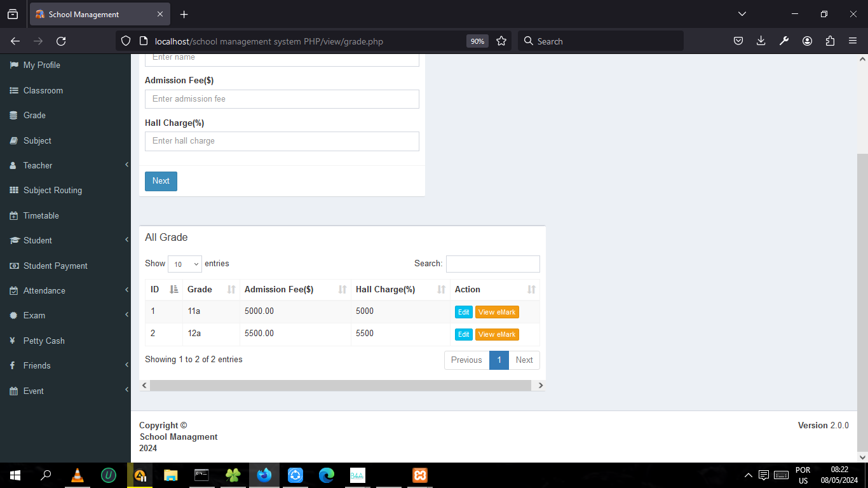Open VLC media player from taskbar

click(x=78, y=475)
